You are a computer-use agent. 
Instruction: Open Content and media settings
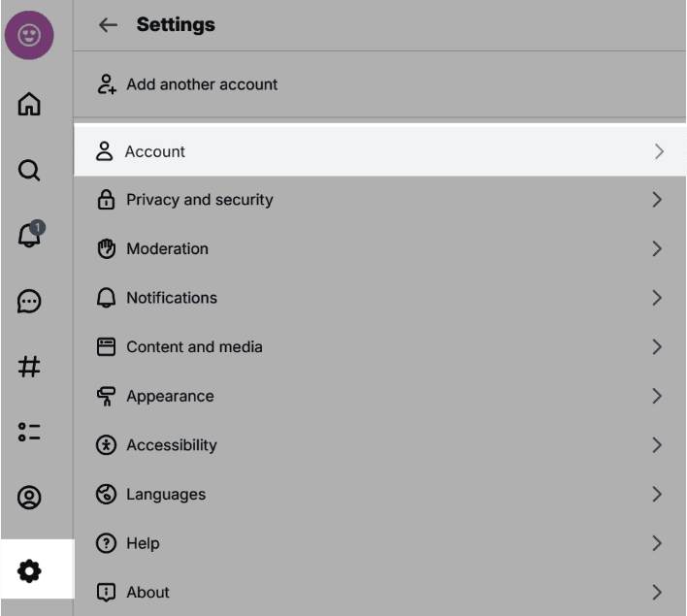379,347
